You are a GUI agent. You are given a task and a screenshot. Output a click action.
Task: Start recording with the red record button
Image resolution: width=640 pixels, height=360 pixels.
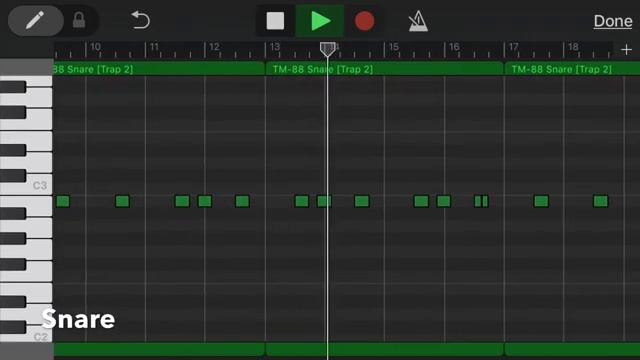pyautogui.click(x=364, y=21)
